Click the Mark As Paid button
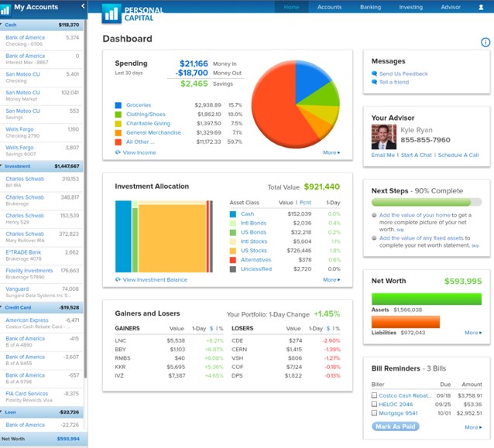Screen dimensions: 494x448 pos(396,426)
